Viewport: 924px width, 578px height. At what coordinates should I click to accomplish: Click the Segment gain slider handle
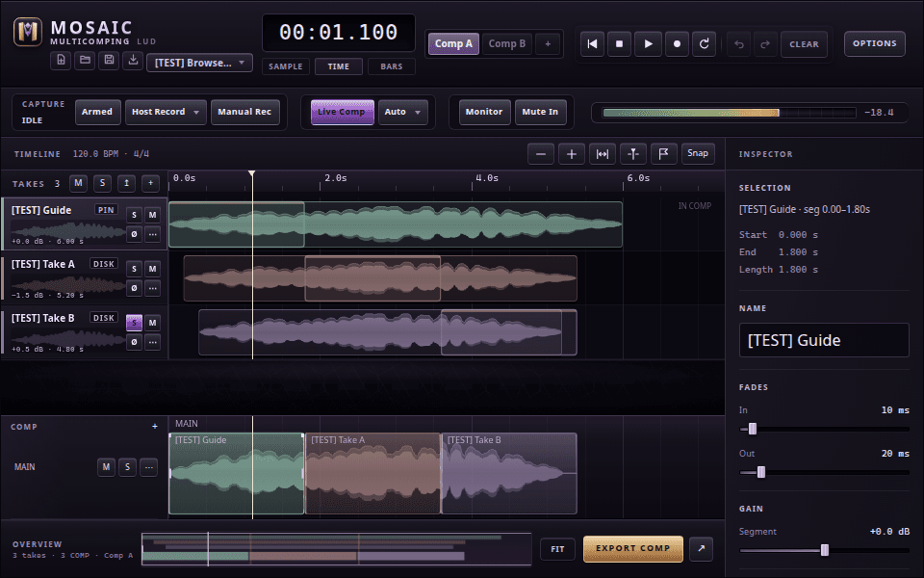coord(825,550)
